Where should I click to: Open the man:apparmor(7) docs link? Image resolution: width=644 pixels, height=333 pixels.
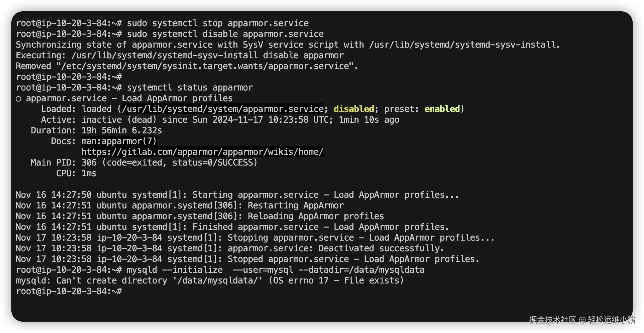pyautogui.click(x=119, y=141)
